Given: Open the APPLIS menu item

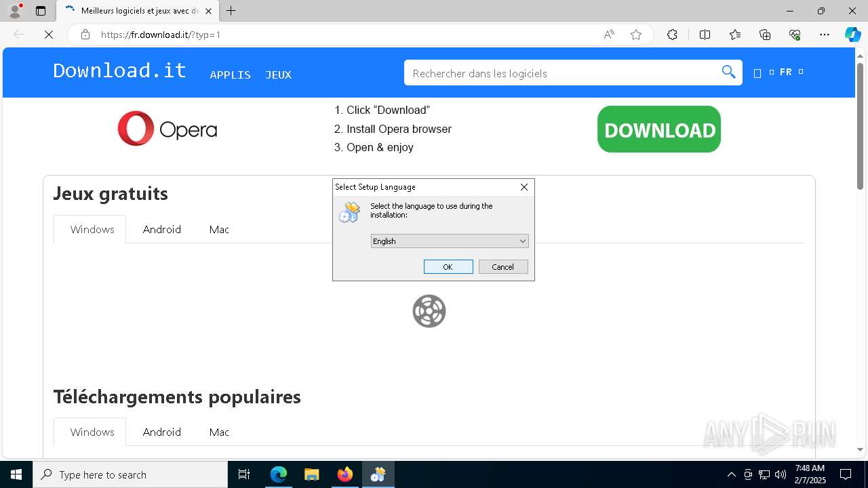Looking at the screenshot, I should (230, 75).
